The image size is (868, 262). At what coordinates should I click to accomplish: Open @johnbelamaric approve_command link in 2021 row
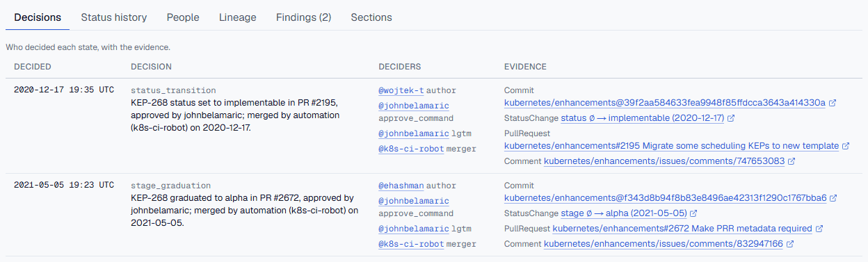(x=414, y=201)
